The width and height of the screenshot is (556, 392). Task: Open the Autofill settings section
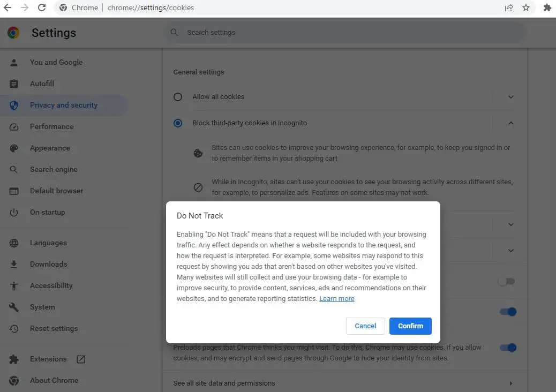42,84
